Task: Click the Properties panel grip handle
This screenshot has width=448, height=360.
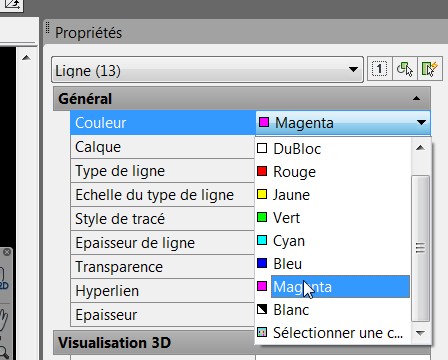Action: pyautogui.click(x=47, y=28)
